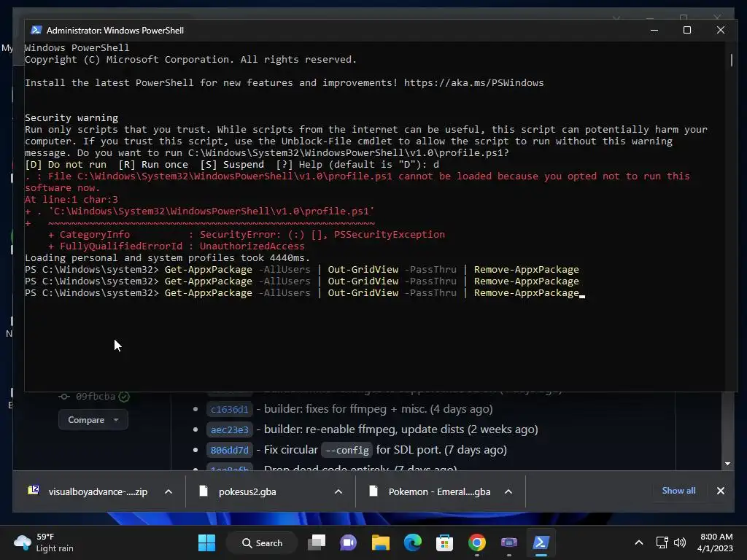Open File Explorer from the taskbar

pos(381,542)
